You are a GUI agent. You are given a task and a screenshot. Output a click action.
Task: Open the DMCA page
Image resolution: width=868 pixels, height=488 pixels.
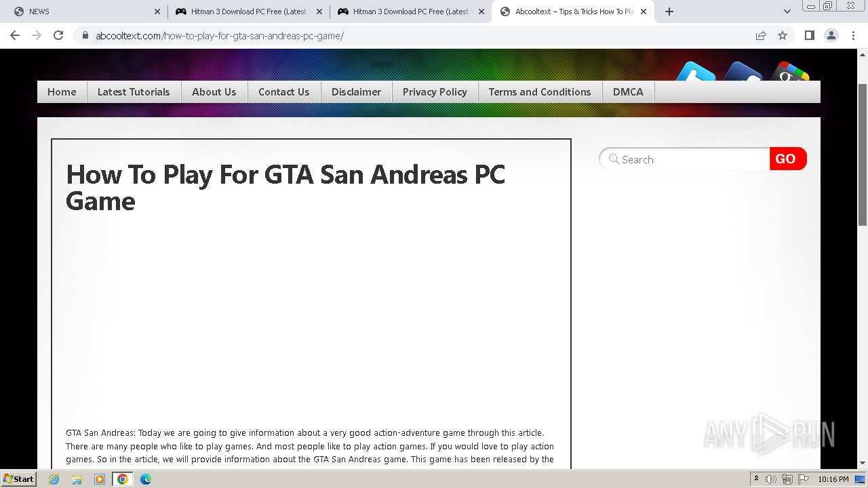[x=628, y=92]
